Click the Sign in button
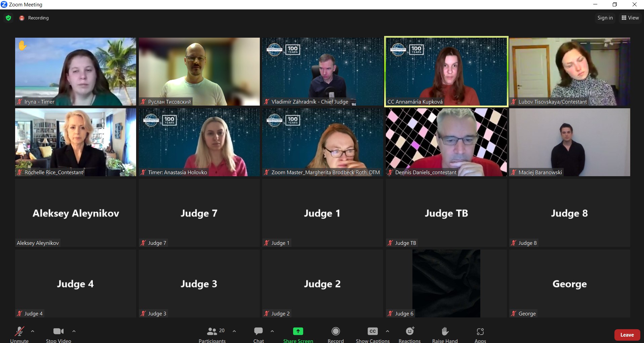This screenshot has height=343, width=644. click(x=605, y=18)
